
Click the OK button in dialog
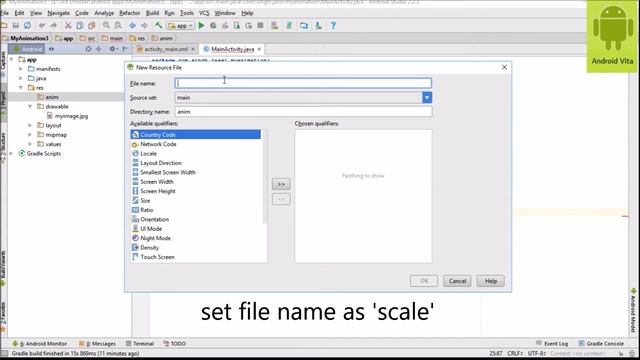click(424, 281)
